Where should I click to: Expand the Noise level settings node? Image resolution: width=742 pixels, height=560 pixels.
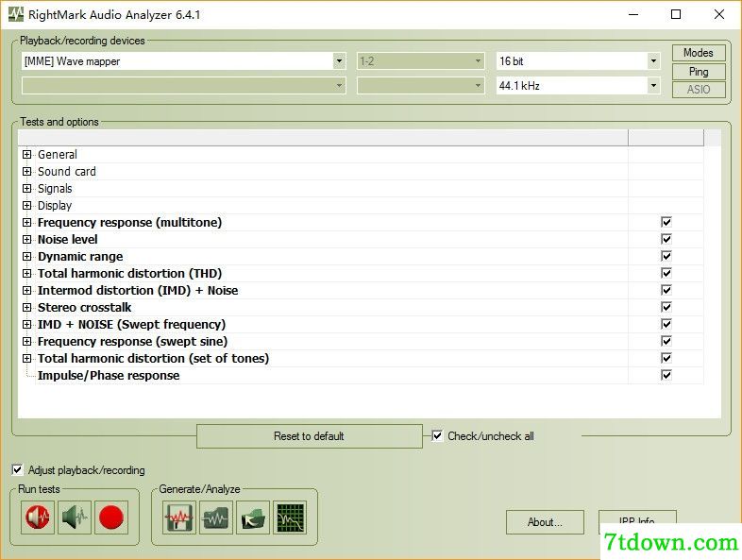coord(27,240)
